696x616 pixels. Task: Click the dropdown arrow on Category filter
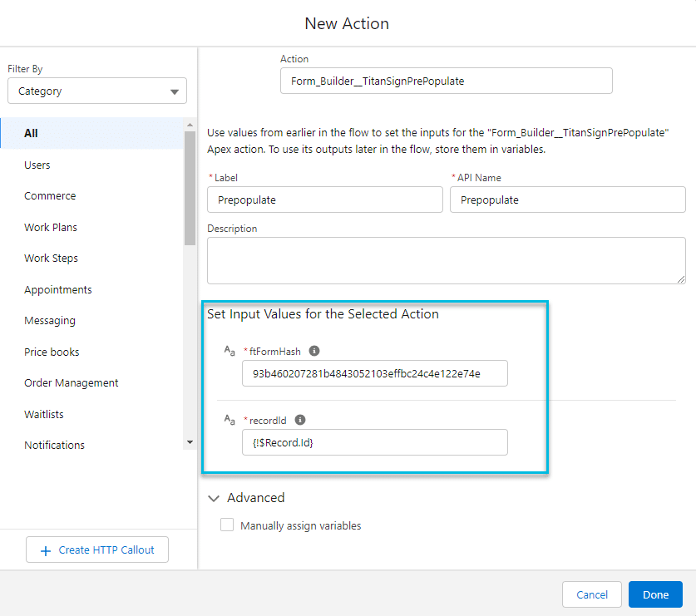(x=175, y=91)
